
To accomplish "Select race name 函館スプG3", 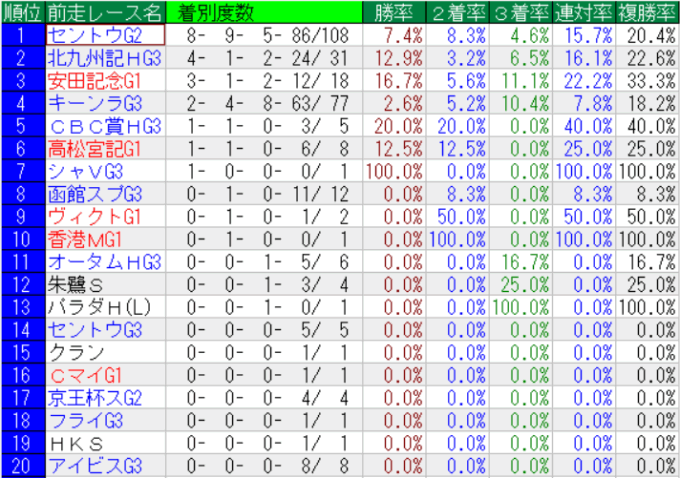I will coord(95,194).
